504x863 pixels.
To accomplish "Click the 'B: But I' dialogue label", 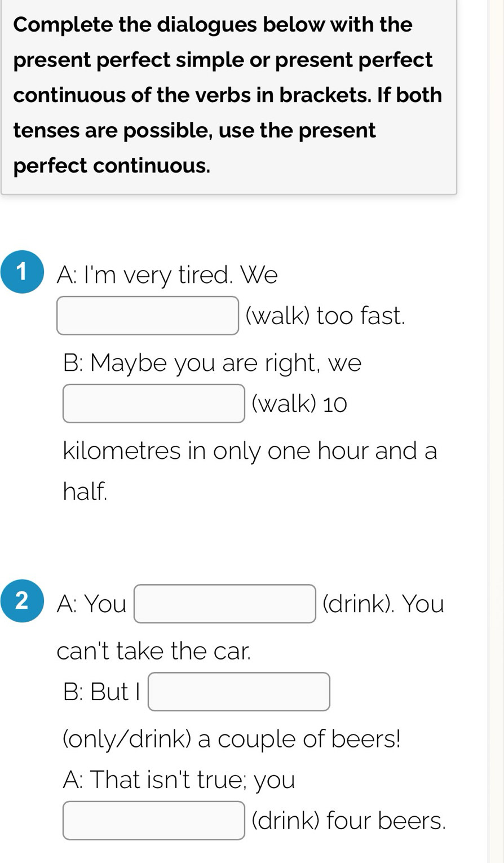I will click(x=101, y=692).
